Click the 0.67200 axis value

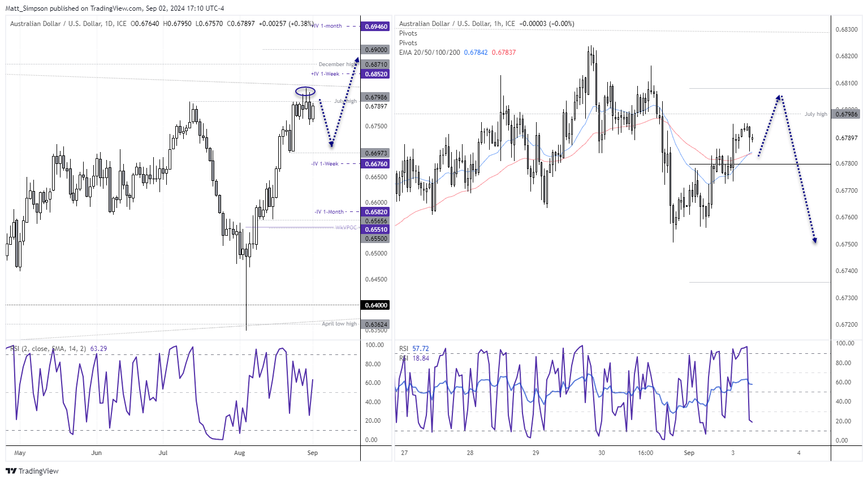(847, 324)
